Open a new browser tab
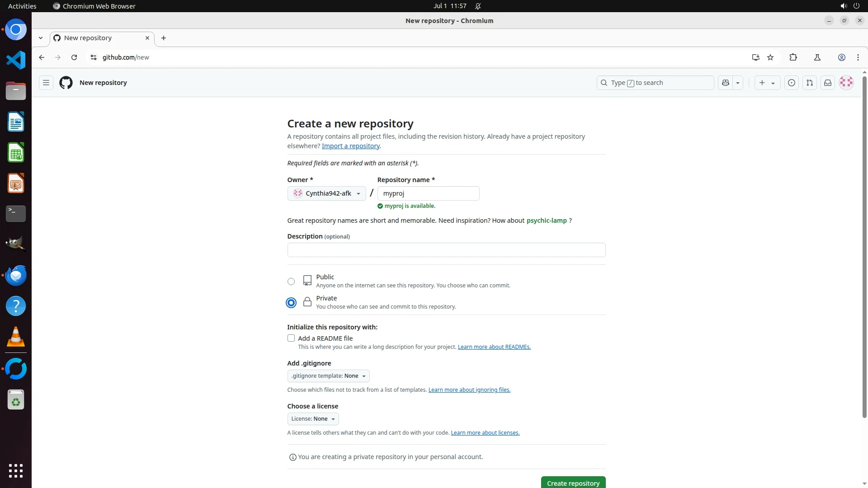This screenshot has height=488, width=868. [x=164, y=38]
